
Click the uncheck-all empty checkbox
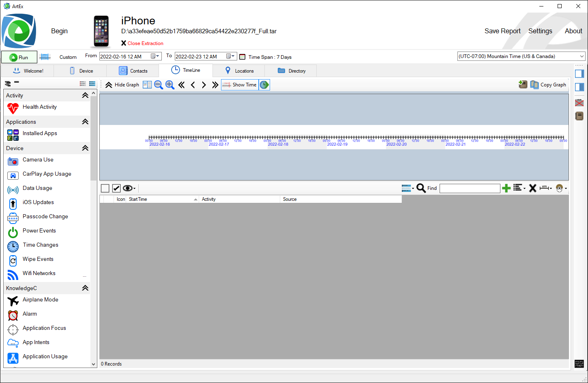(x=105, y=188)
